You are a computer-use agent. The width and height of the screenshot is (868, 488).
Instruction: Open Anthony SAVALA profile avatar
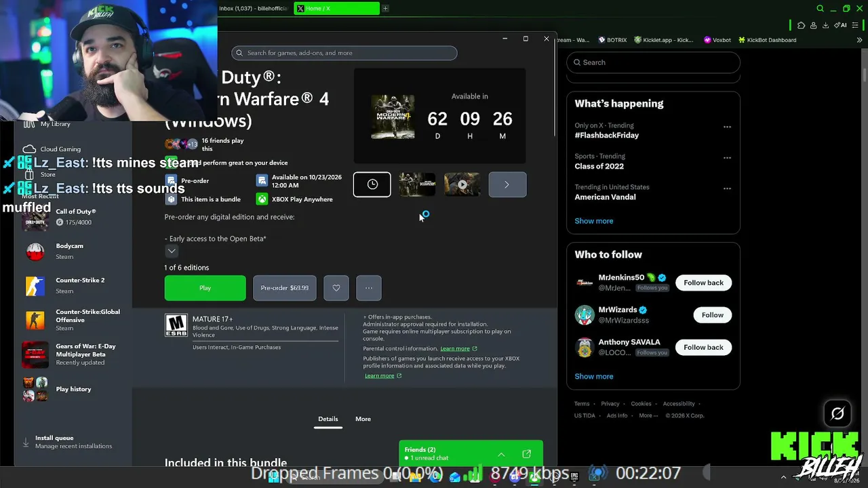(x=585, y=348)
